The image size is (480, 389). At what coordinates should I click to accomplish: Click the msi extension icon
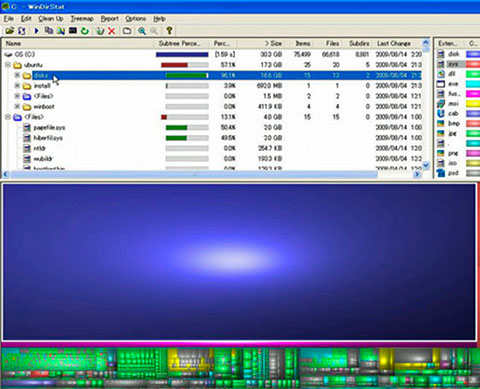[441, 104]
